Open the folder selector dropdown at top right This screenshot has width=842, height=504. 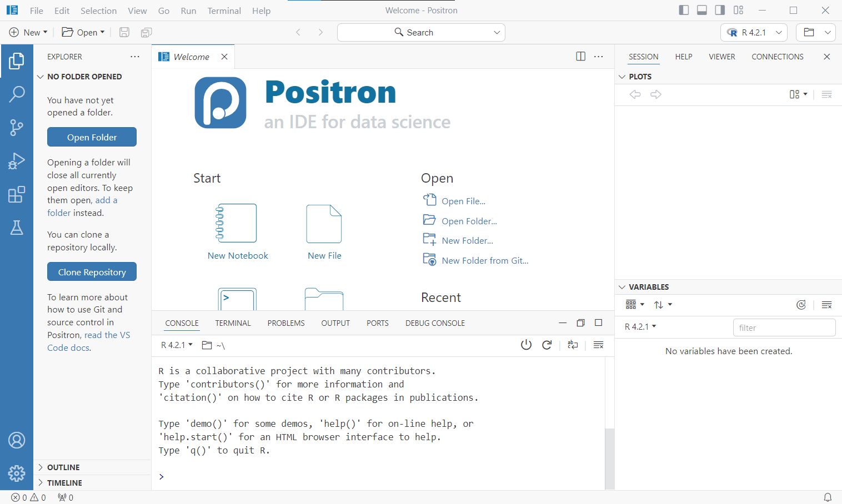pyautogui.click(x=816, y=32)
